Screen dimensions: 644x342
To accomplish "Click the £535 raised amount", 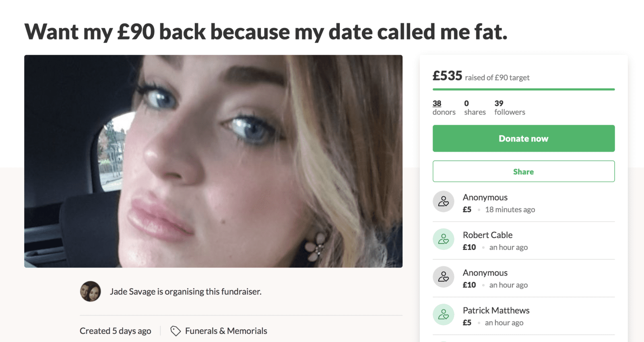I will tap(447, 76).
